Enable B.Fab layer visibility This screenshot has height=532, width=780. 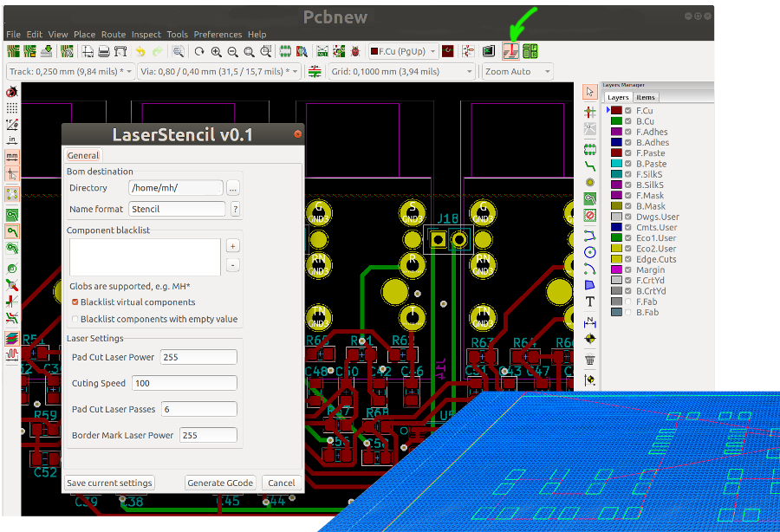click(x=628, y=312)
